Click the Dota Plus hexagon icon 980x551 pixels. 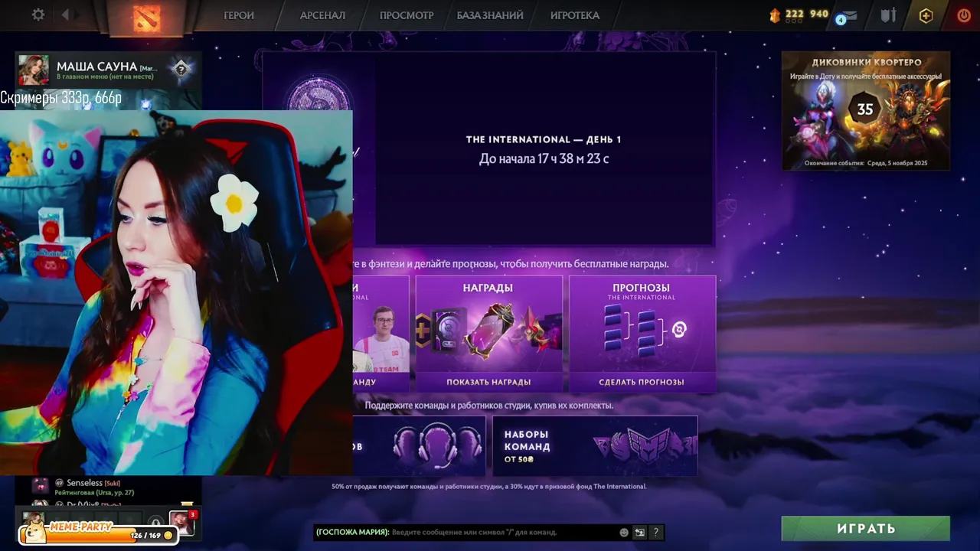pos(926,15)
